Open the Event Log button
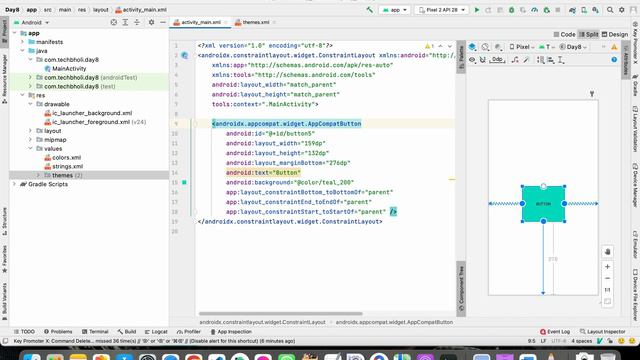Viewport: 640px width, 360px height. (555, 332)
